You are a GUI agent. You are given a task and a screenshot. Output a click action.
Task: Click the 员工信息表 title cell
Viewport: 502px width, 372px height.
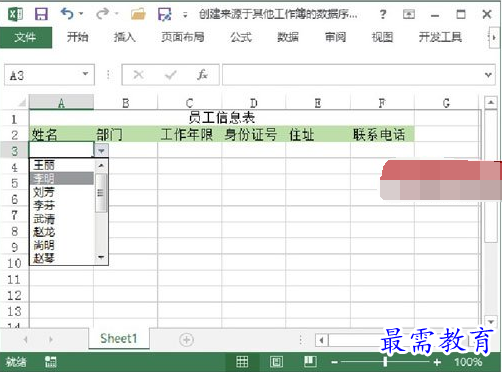222,118
